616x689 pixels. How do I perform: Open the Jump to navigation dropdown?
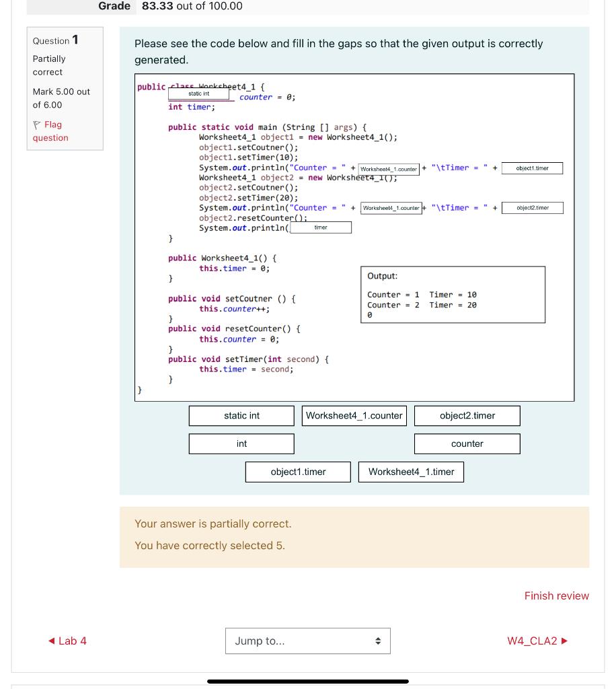click(x=307, y=641)
